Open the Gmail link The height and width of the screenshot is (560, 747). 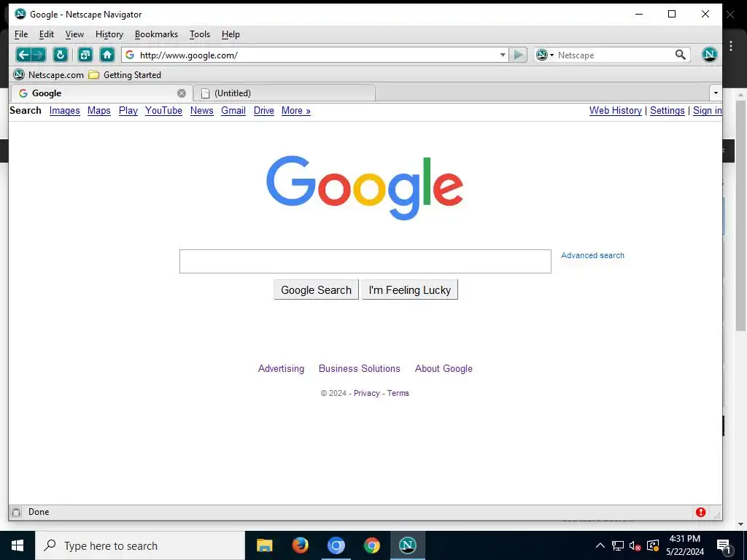click(233, 111)
